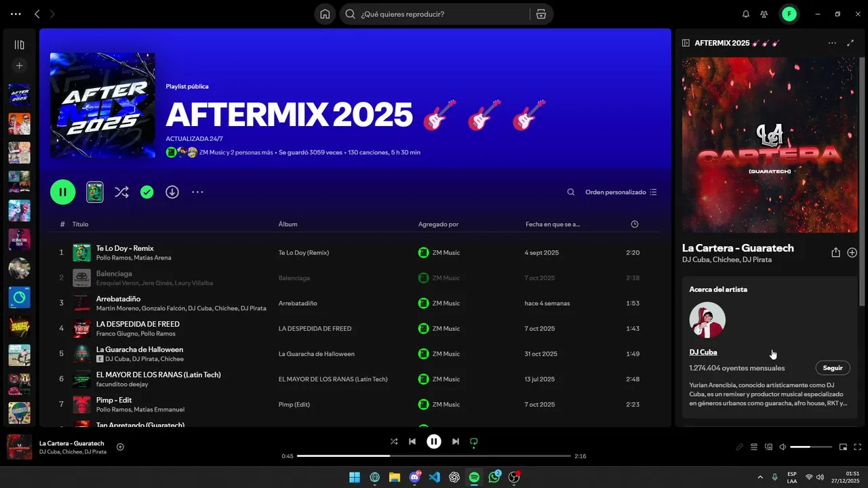This screenshot has width=868, height=488.
Task: Toggle the lyrics microphone icon
Action: (x=739, y=447)
